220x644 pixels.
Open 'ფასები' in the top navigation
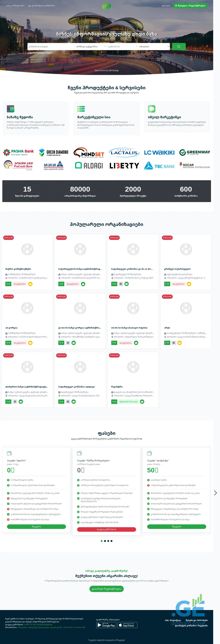coord(166,5)
